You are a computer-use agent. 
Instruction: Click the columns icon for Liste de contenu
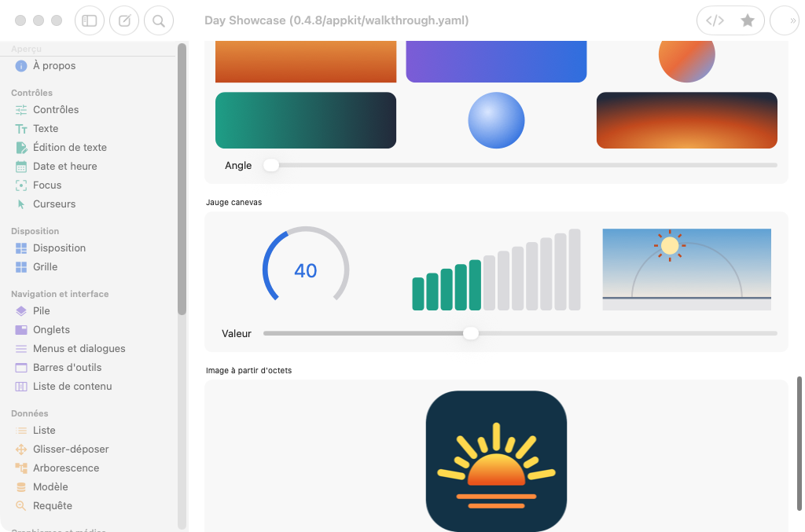tap(21, 387)
